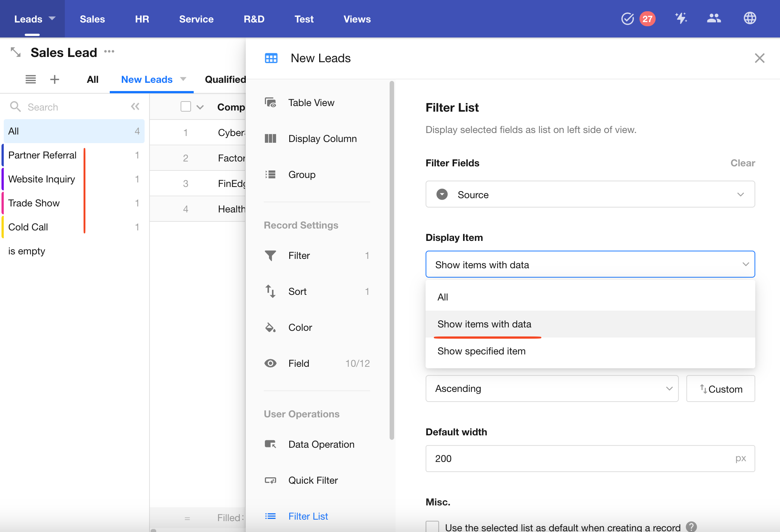Open the globe icon in header
The image size is (780, 532).
pyautogui.click(x=750, y=18)
